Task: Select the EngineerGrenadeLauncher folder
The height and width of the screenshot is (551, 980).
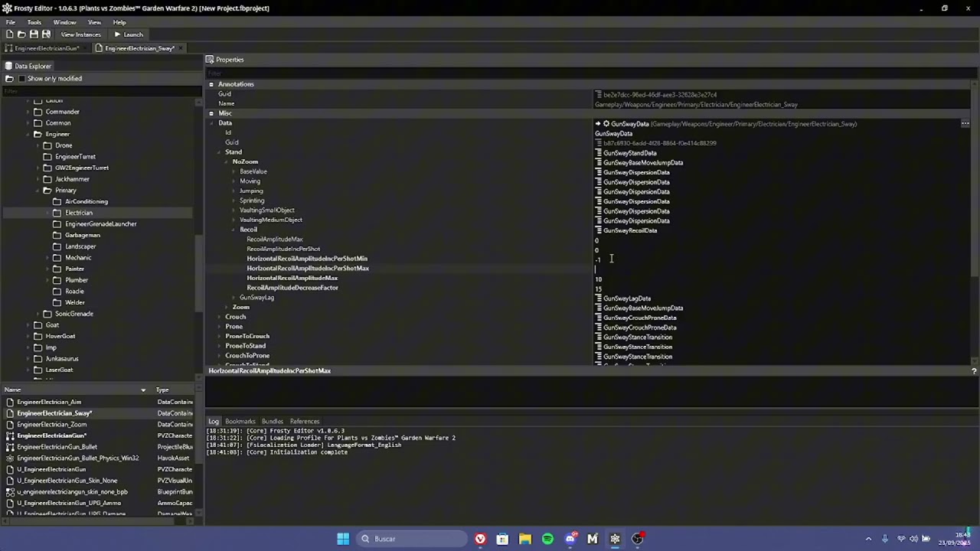Action: coord(100,224)
